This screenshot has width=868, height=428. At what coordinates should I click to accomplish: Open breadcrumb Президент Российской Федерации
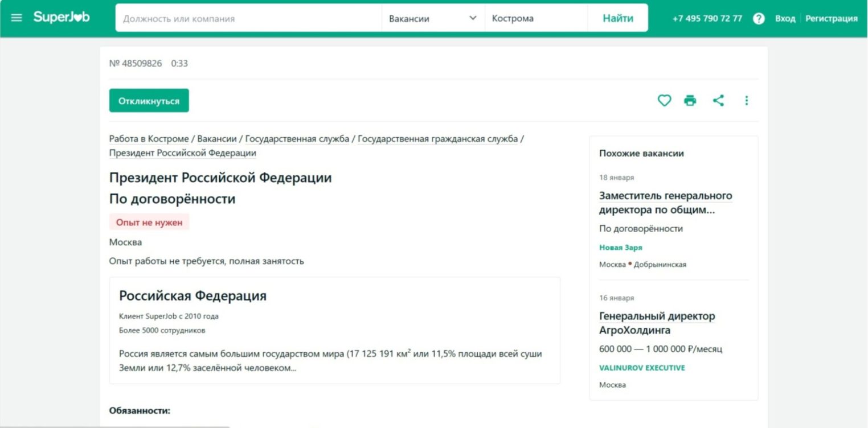183,153
